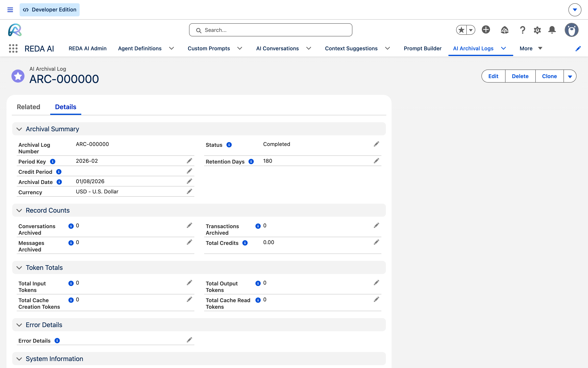Open the global create plus icon
Viewport: 588px width, 368px height.
pos(486,30)
